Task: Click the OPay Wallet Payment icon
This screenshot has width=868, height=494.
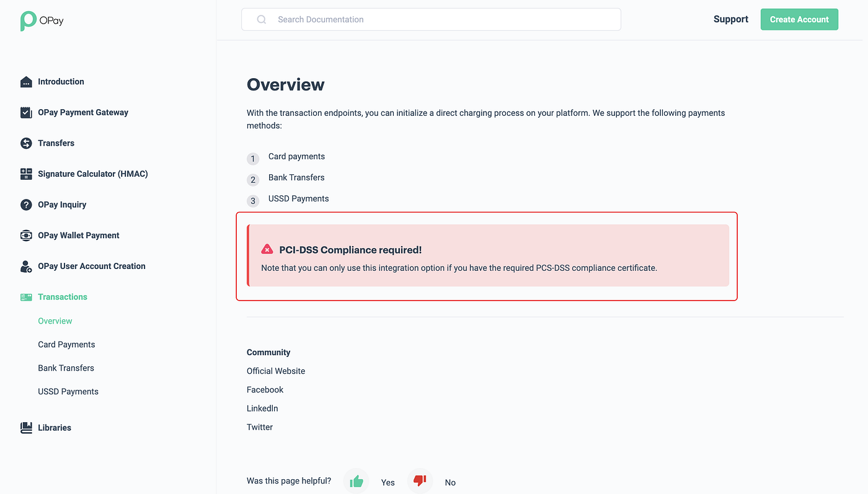Action: pos(26,236)
